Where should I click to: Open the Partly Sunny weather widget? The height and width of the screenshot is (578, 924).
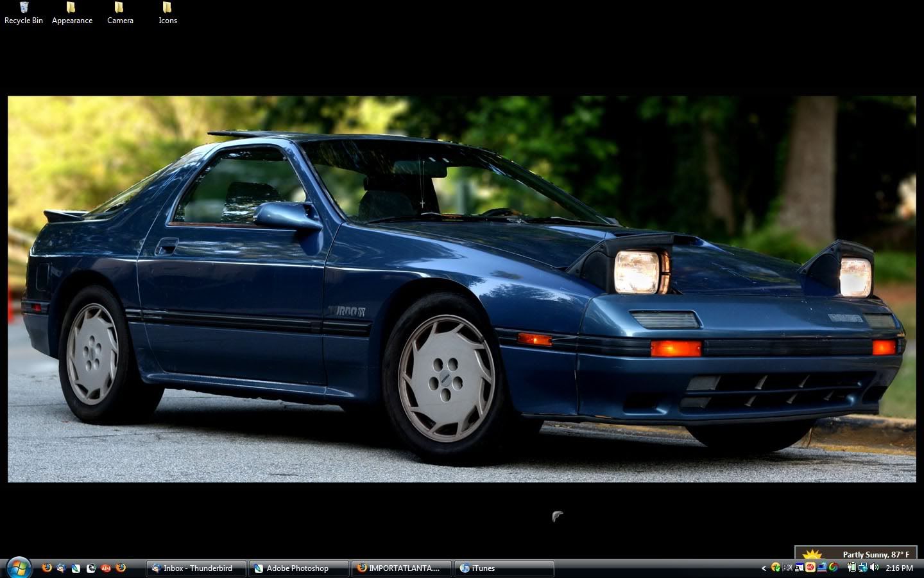855,554
